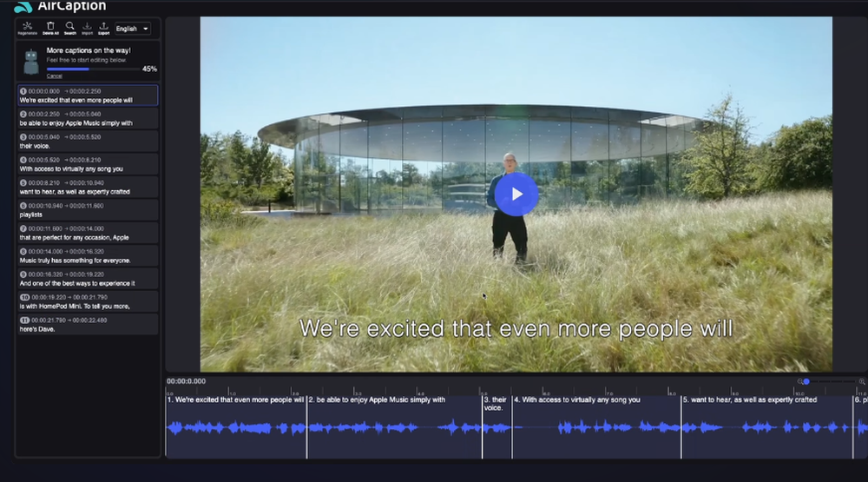Select caption 11 'here's Dave.'
Viewport: 868px width, 482px height.
88,325
